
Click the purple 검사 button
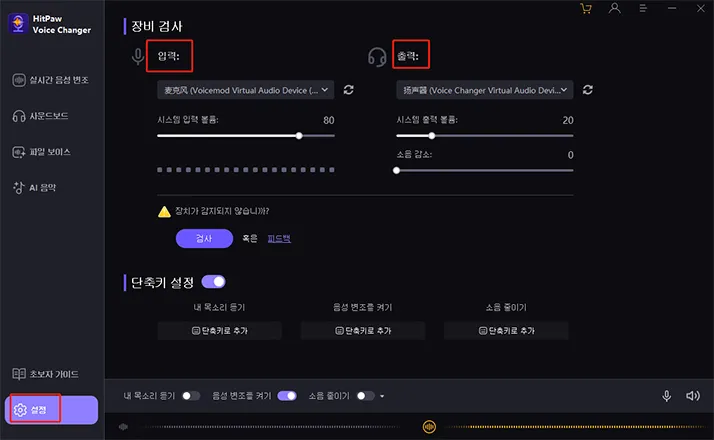pyautogui.click(x=204, y=239)
